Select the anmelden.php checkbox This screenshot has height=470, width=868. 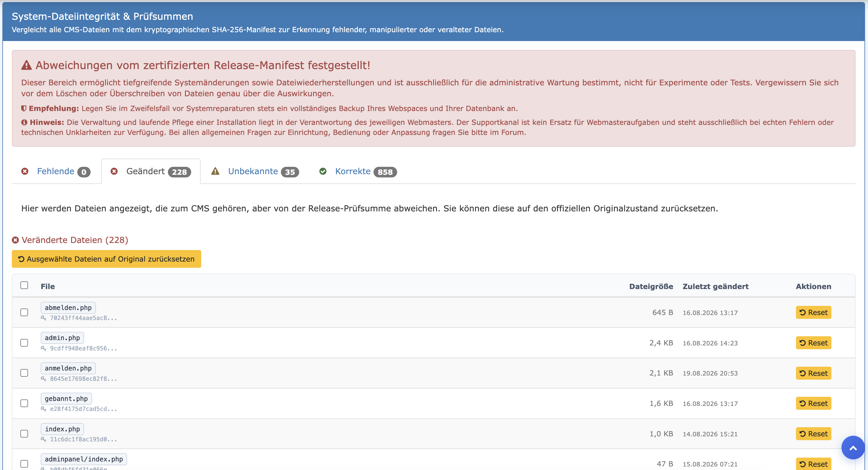pos(24,373)
